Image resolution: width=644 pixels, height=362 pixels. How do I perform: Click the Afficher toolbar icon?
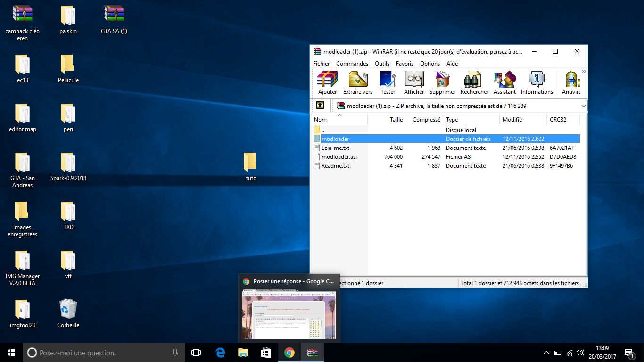tap(414, 82)
